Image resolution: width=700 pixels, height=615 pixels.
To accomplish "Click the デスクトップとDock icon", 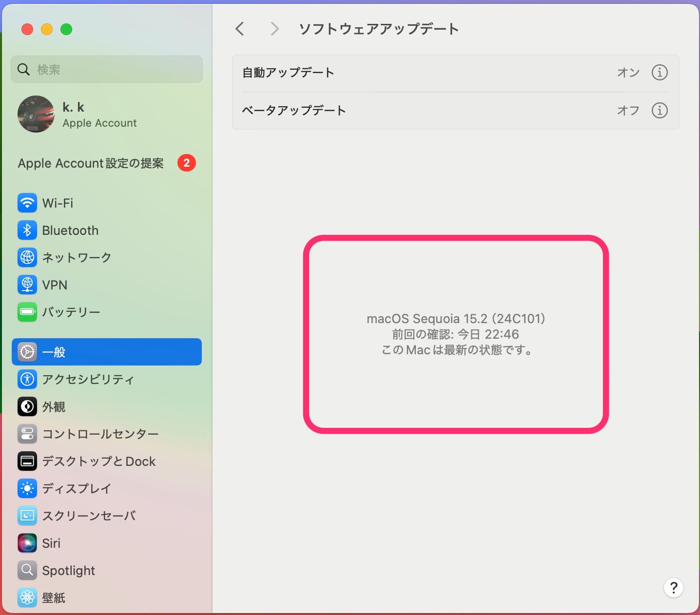I will pos(27,461).
